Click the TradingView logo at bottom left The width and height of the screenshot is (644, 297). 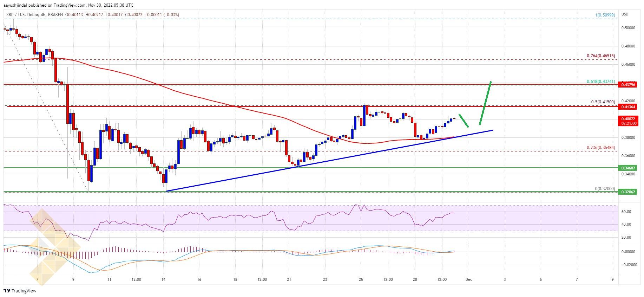pyautogui.click(x=20, y=291)
